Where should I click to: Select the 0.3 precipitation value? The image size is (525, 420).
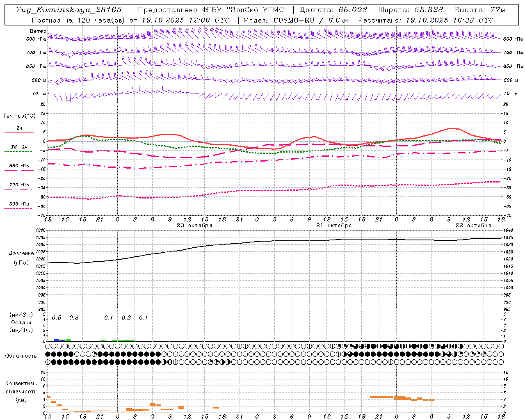click(74, 318)
